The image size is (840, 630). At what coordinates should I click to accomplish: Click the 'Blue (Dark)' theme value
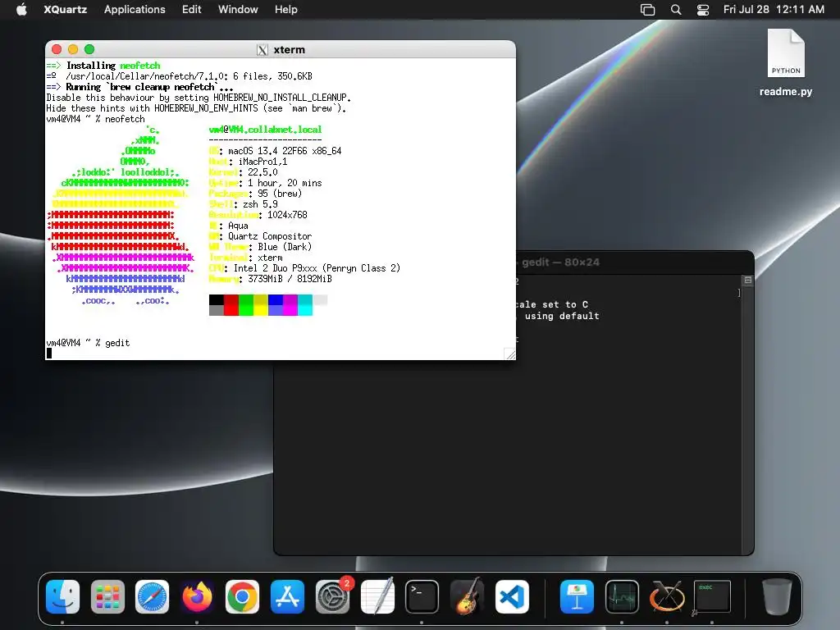(x=285, y=247)
